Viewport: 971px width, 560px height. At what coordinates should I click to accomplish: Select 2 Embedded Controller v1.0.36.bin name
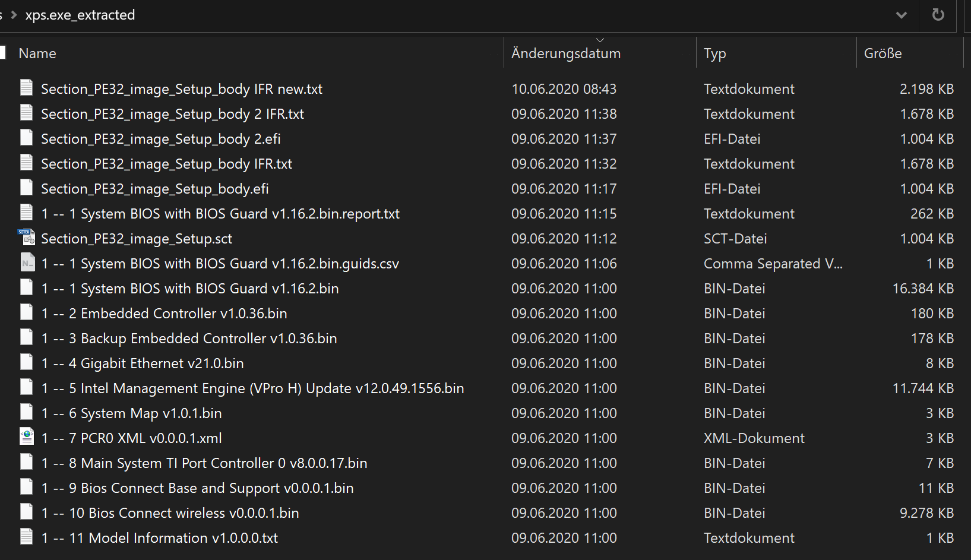click(164, 314)
